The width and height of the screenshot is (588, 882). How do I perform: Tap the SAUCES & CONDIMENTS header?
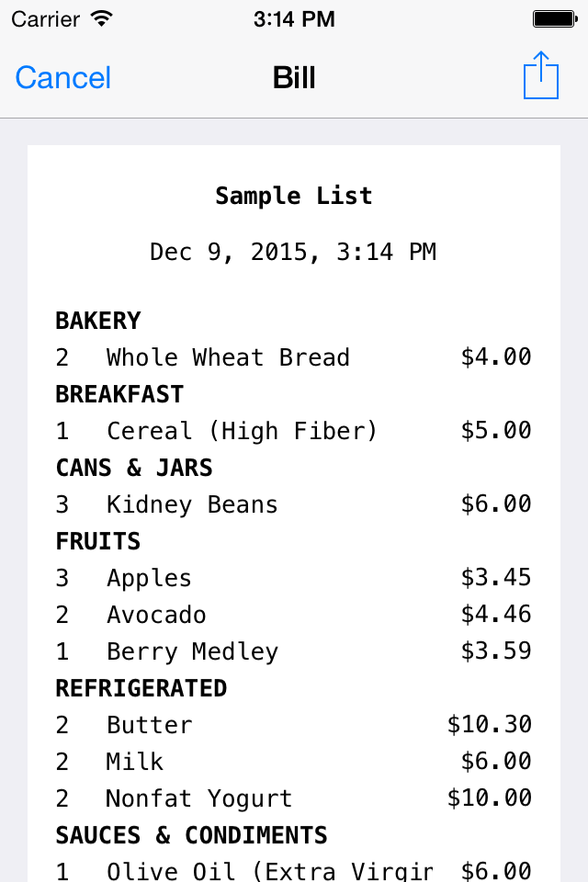tap(191, 835)
